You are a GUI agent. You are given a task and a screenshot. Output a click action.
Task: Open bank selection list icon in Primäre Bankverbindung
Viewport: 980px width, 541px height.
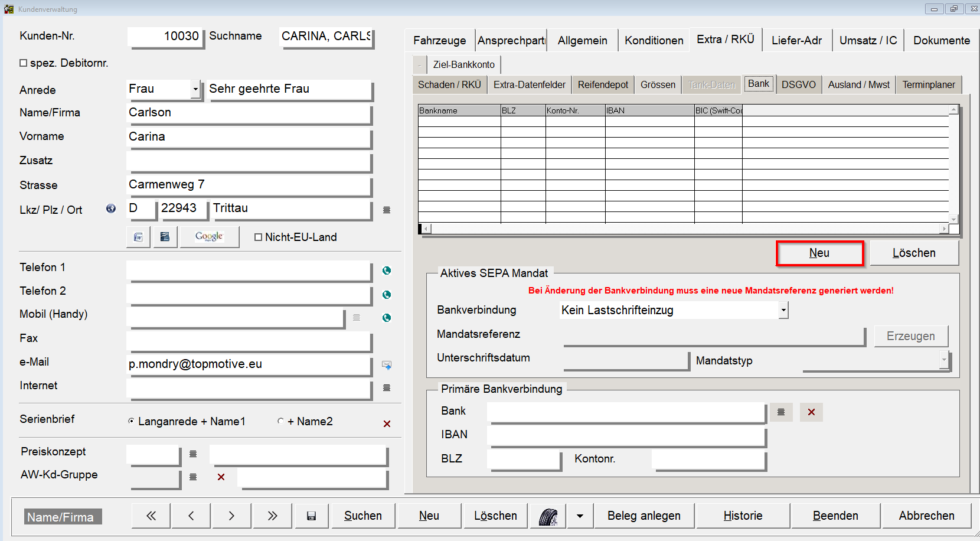(x=781, y=412)
